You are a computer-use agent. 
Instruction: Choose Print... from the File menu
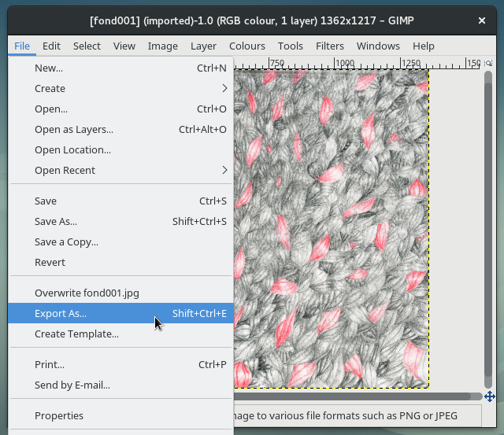point(120,364)
